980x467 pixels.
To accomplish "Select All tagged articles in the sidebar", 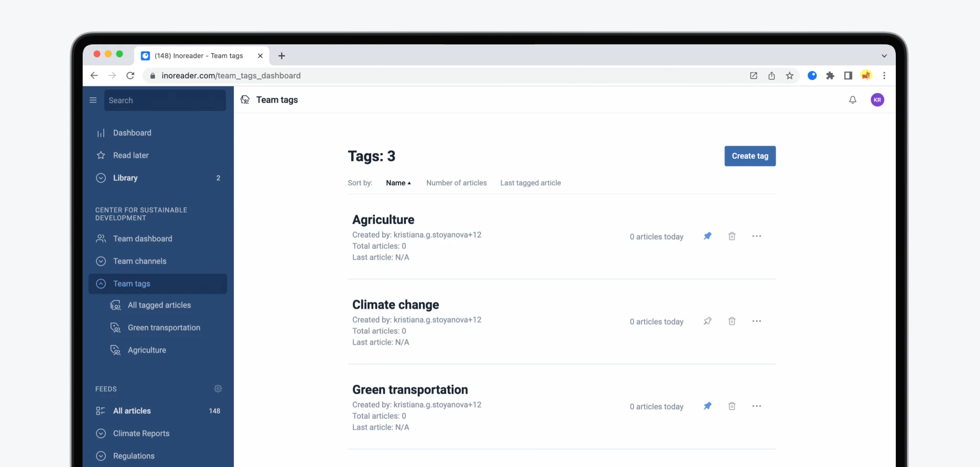I will click(158, 305).
